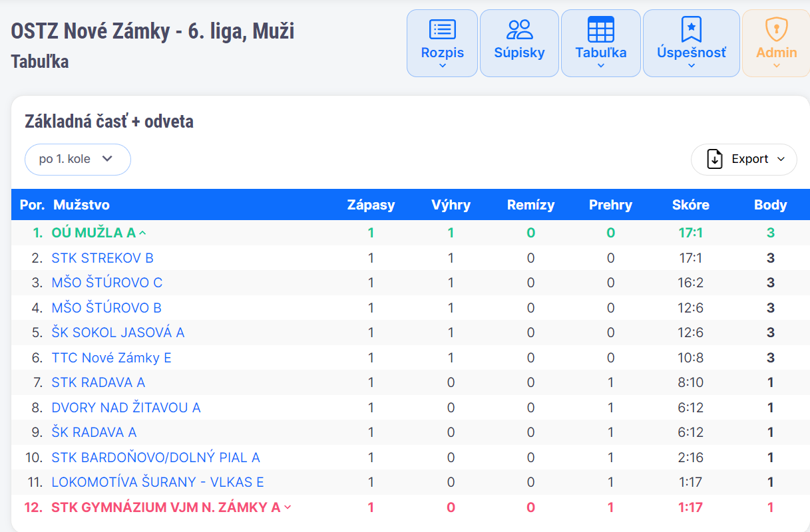Click score 16:2 for MŠO ŠTÚROVO C

click(691, 283)
